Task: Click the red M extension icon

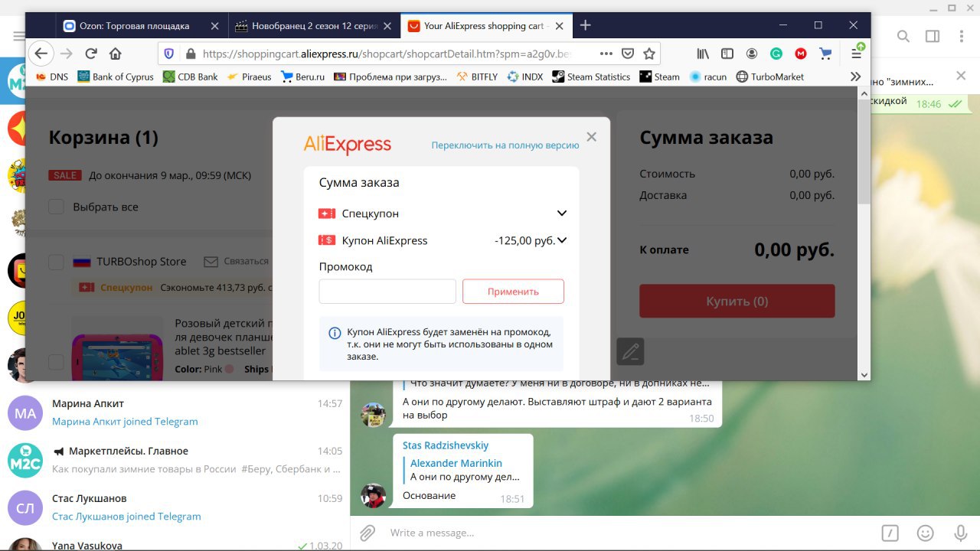Action: pos(801,54)
